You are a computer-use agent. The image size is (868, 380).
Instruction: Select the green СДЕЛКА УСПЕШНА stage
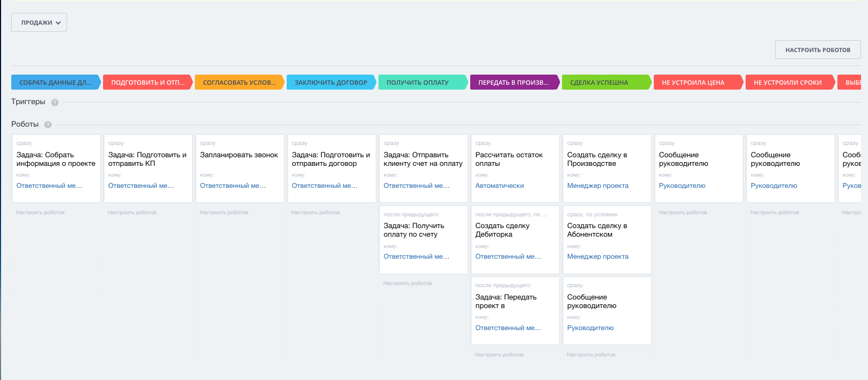tap(599, 83)
